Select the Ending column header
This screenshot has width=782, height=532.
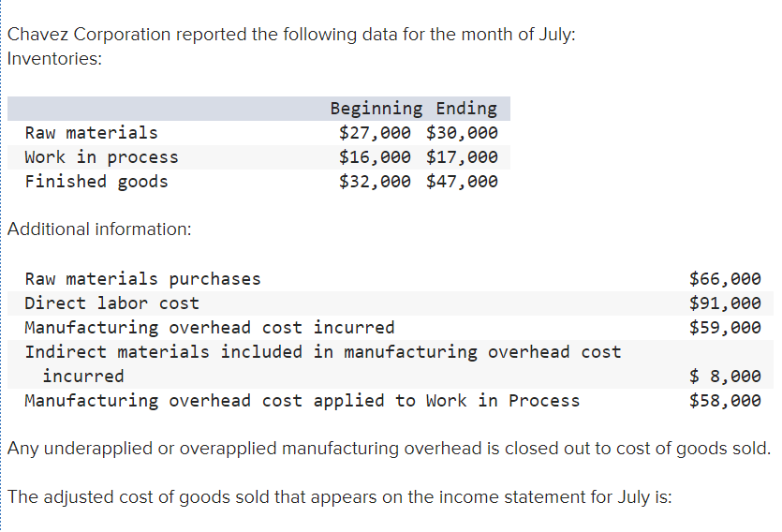466,109
